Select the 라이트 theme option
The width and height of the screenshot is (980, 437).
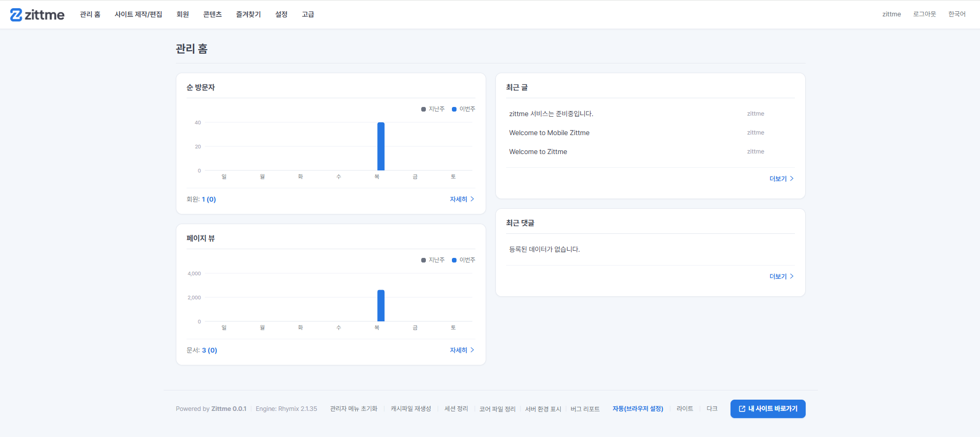coord(685,409)
